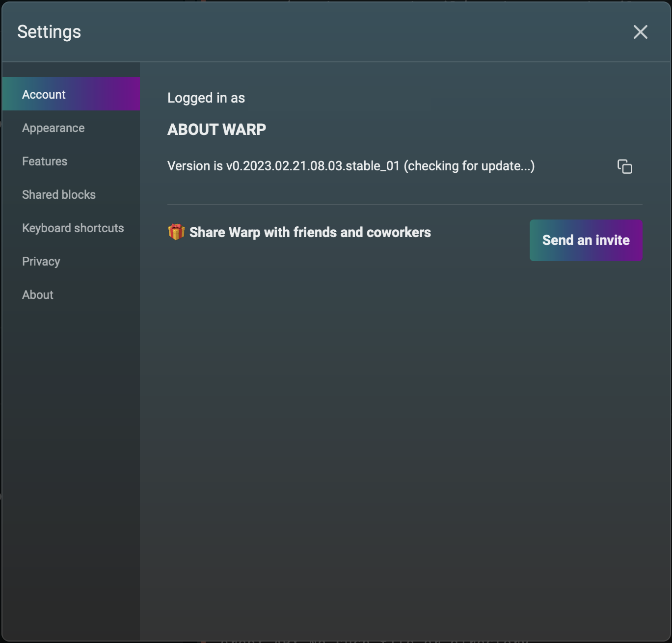Go to Shared blocks settings
This screenshot has width=672, height=643.
(59, 195)
